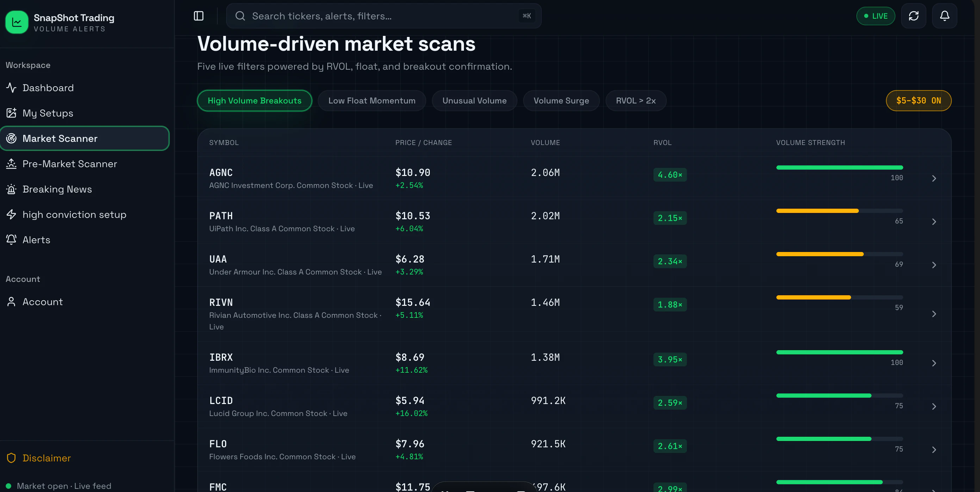Click the Pre-Market Scanner sunrise icon
Image resolution: width=980 pixels, height=492 pixels.
[x=11, y=164]
